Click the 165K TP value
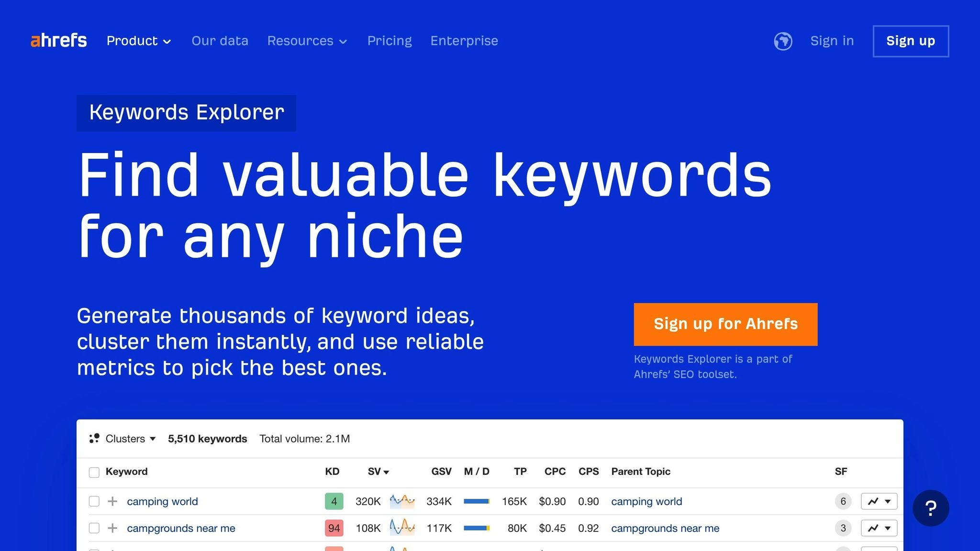The width and height of the screenshot is (980, 551). [514, 501]
